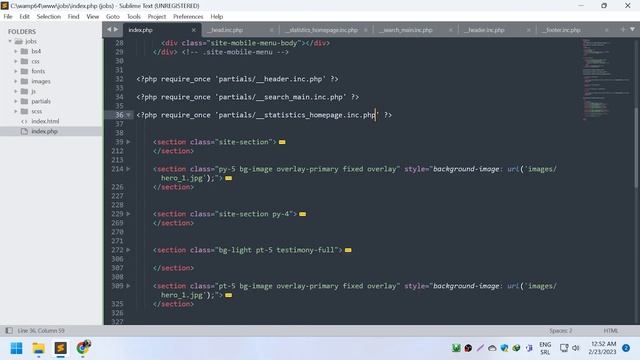Close the _head.inc.php tab
640x360 pixels.
point(271,30)
